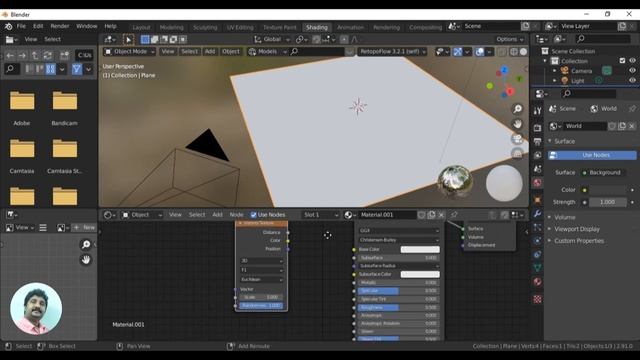Open Window menu
Viewport: 640px width, 360px height.
[x=87, y=26]
